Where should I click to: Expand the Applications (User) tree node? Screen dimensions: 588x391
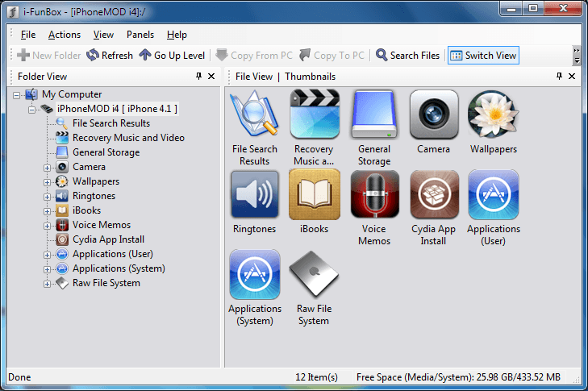click(48, 255)
